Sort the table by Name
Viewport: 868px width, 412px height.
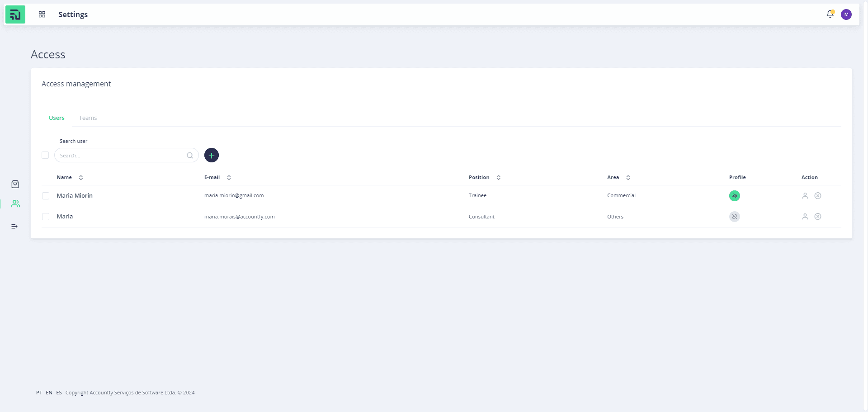(81, 178)
